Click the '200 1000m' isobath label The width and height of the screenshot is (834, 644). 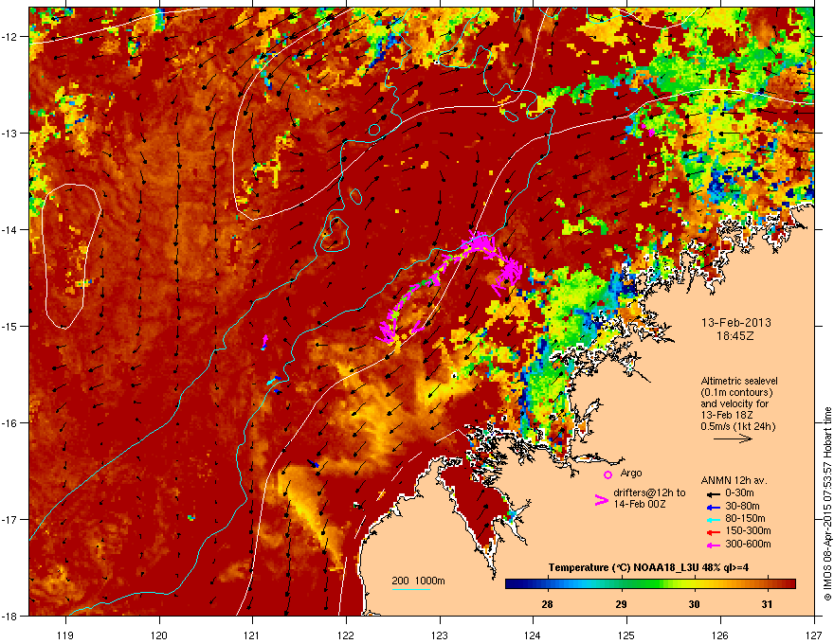coord(419,581)
